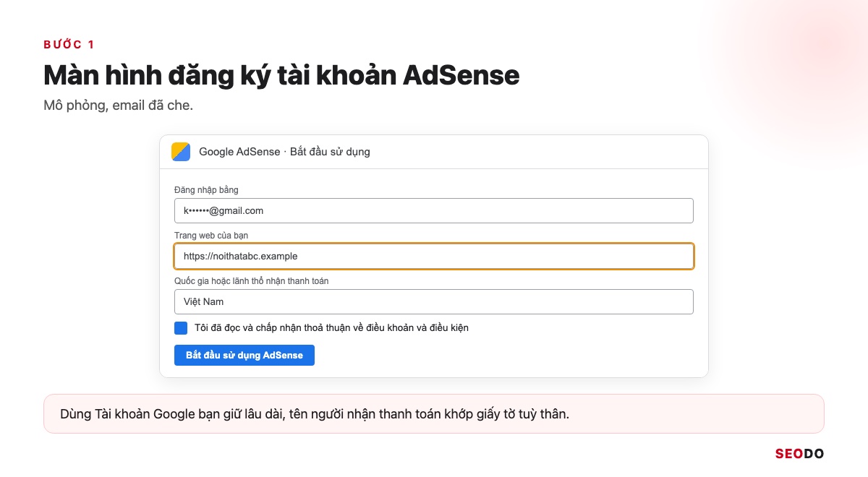This screenshot has width=868, height=477.
Task: Click the email field showing k••••••@gmail.com
Action: 434,211
